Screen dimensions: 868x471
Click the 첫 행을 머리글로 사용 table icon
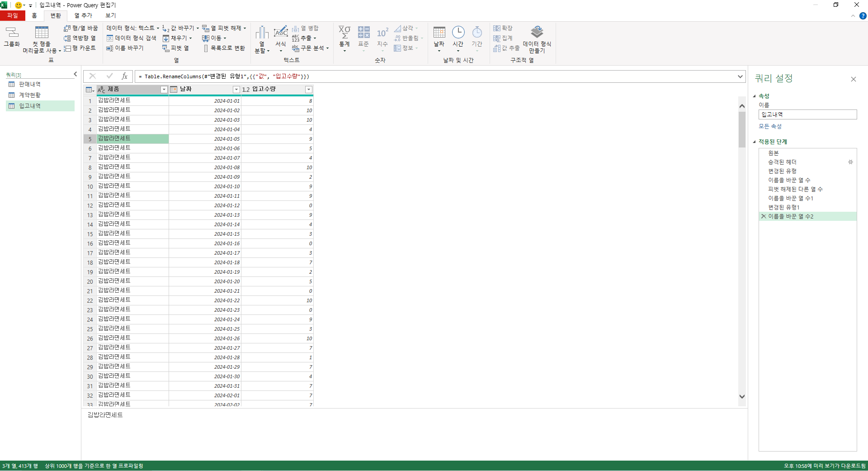(x=42, y=33)
